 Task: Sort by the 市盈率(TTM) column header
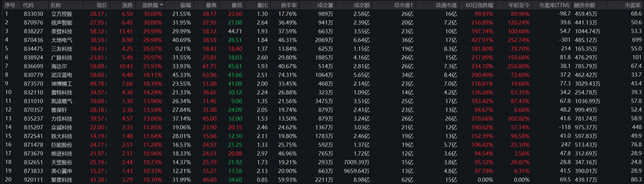(554, 5)
